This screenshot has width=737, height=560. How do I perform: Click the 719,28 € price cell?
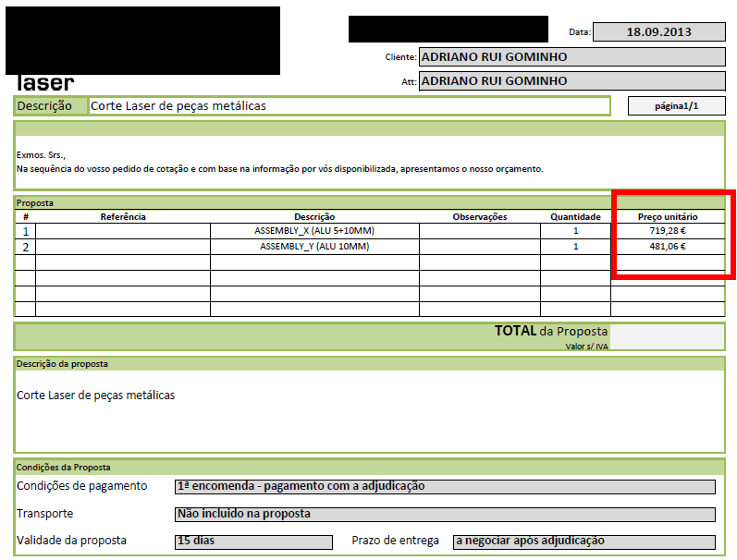click(668, 231)
